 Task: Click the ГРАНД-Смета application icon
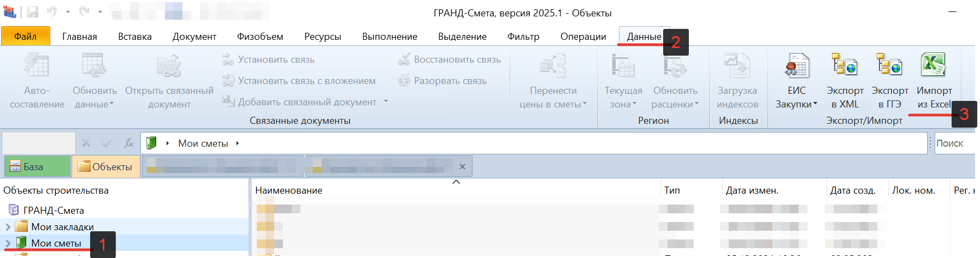coord(9,11)
